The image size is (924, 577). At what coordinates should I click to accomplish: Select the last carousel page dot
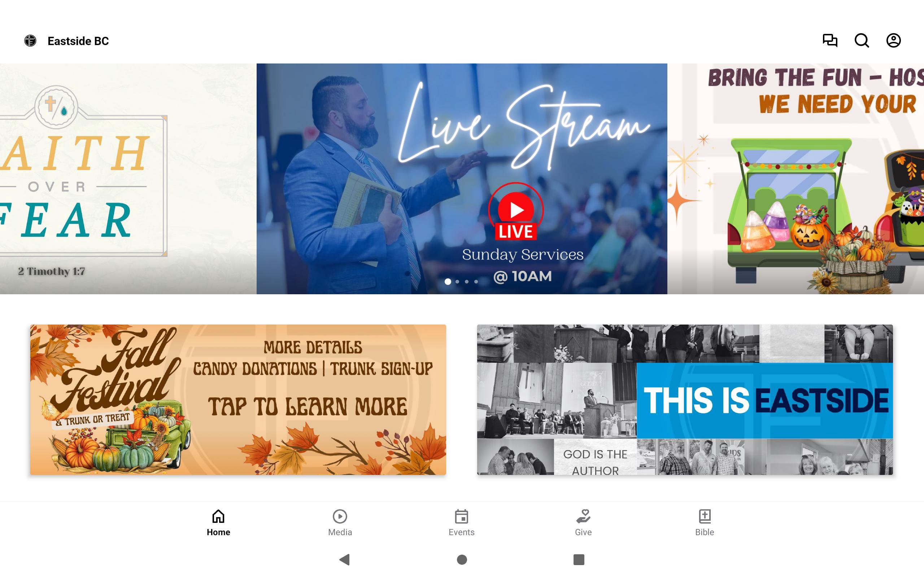point(476,282)
